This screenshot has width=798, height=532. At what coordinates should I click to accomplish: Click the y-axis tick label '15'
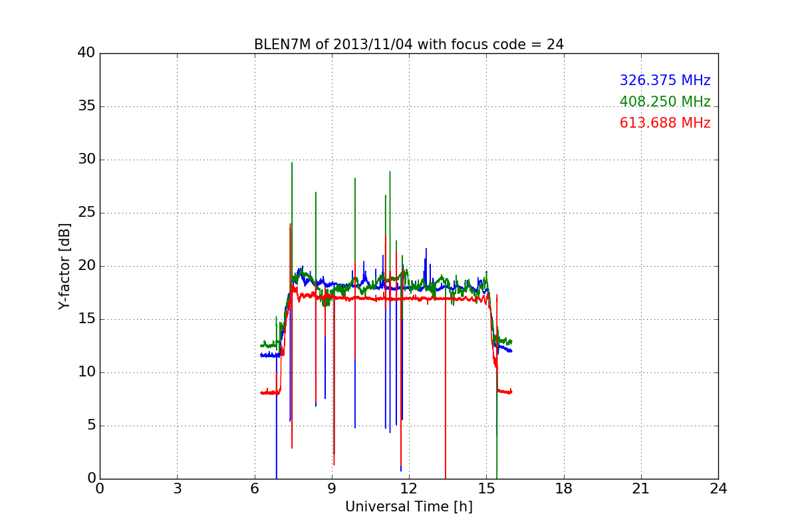click(x=86, y=319)
